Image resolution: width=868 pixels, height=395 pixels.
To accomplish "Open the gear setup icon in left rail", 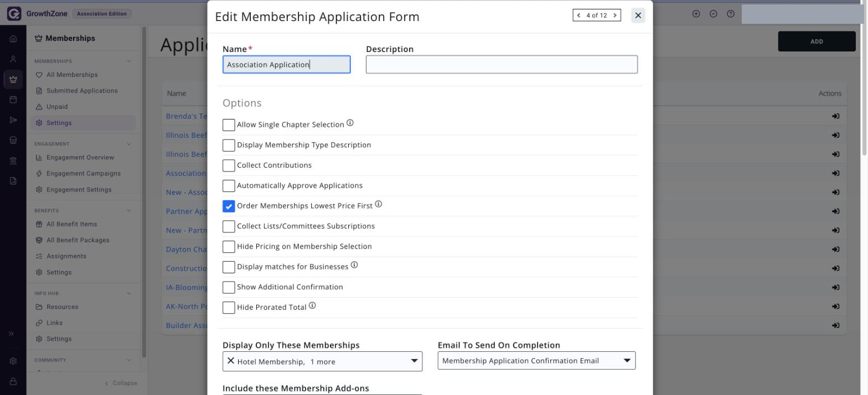I will point(13,361).
